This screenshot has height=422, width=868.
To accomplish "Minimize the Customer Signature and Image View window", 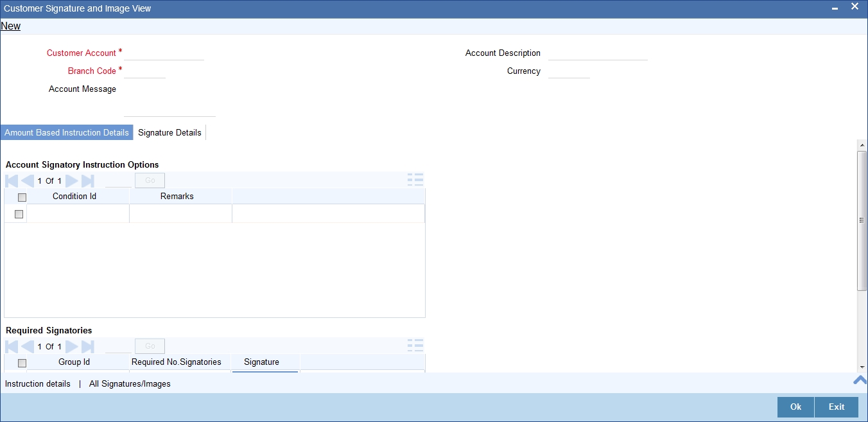I will coord(835,9).
